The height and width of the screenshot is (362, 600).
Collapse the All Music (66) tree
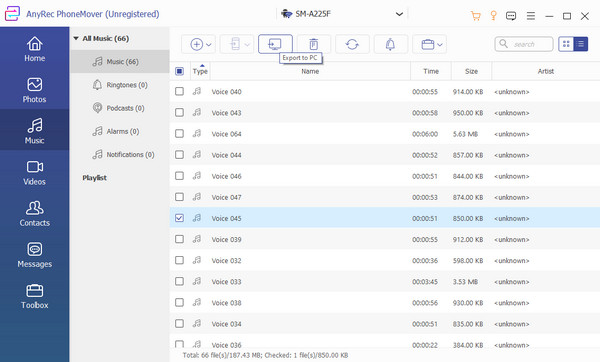[x=76, y=38]
